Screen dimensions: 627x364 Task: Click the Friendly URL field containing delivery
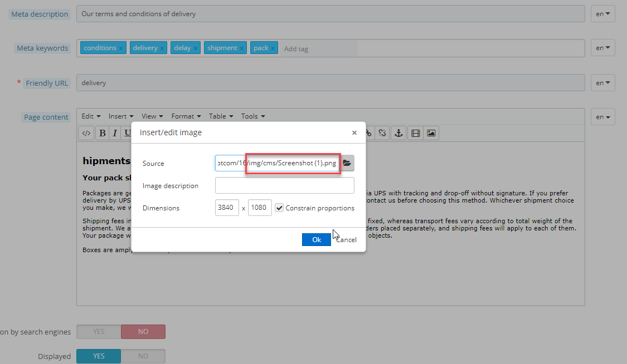(x=330, y=83)
